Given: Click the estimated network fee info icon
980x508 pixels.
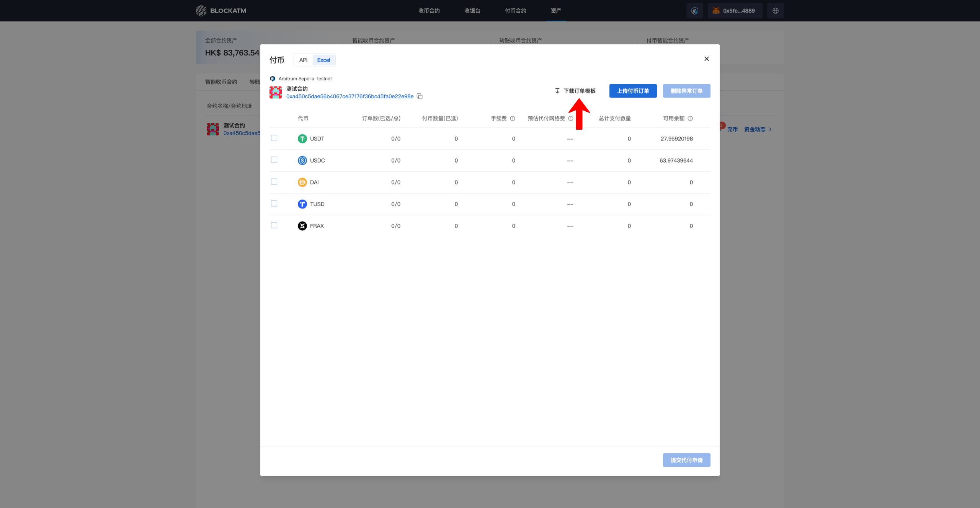Looking at the screenshot, I should tap(571, 119).
